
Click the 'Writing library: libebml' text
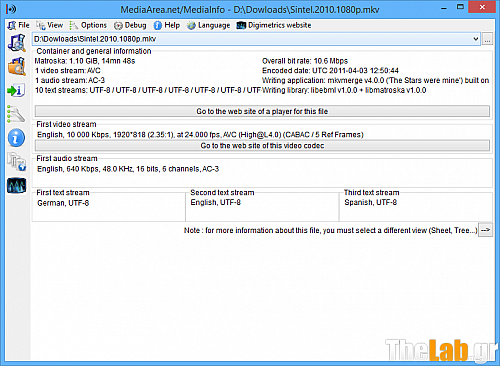coord(344,90)
